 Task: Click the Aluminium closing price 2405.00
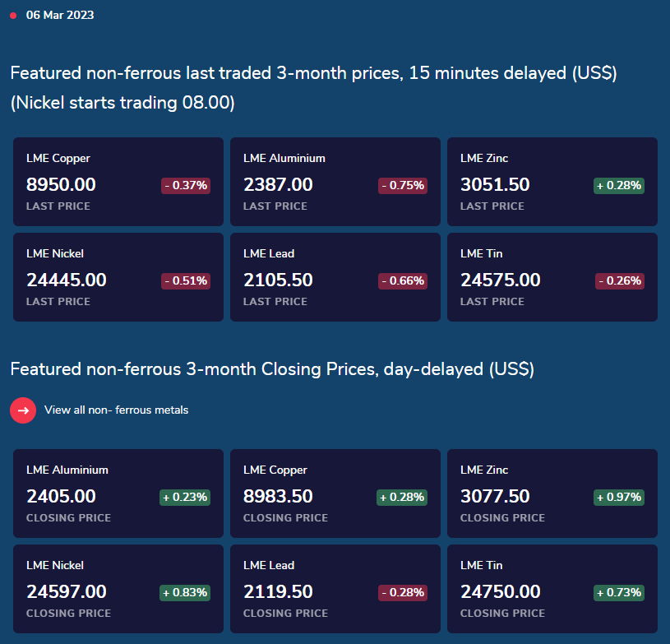tap(61, 497)
